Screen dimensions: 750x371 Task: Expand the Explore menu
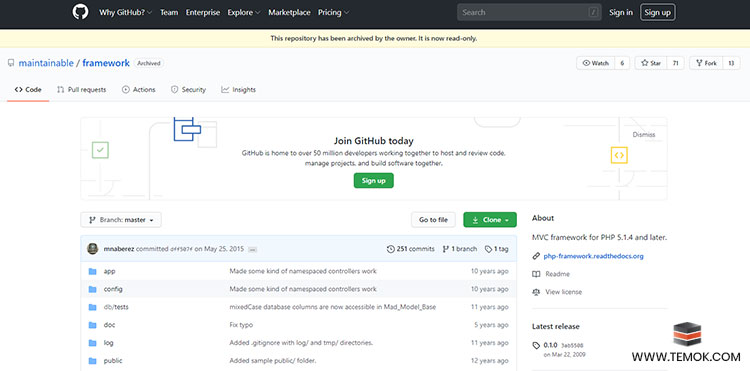coord(244,12)
